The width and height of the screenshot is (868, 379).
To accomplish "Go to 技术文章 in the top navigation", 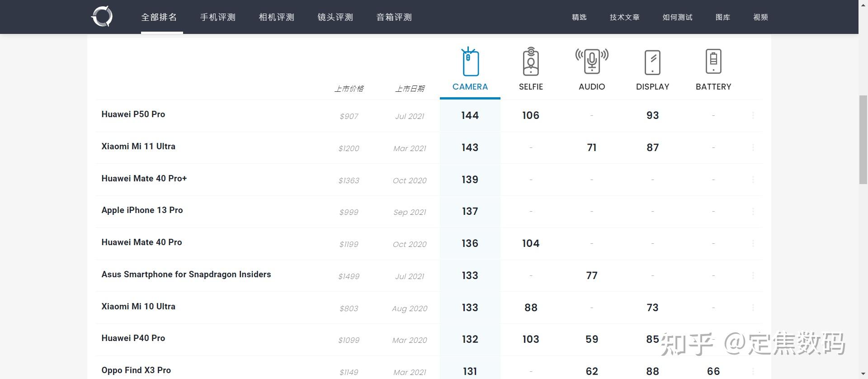I will pyautogui.click(x=624, y=17).
